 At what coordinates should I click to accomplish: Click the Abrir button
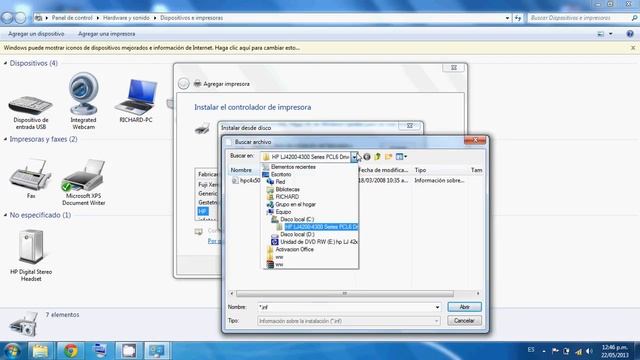[464, 307]
